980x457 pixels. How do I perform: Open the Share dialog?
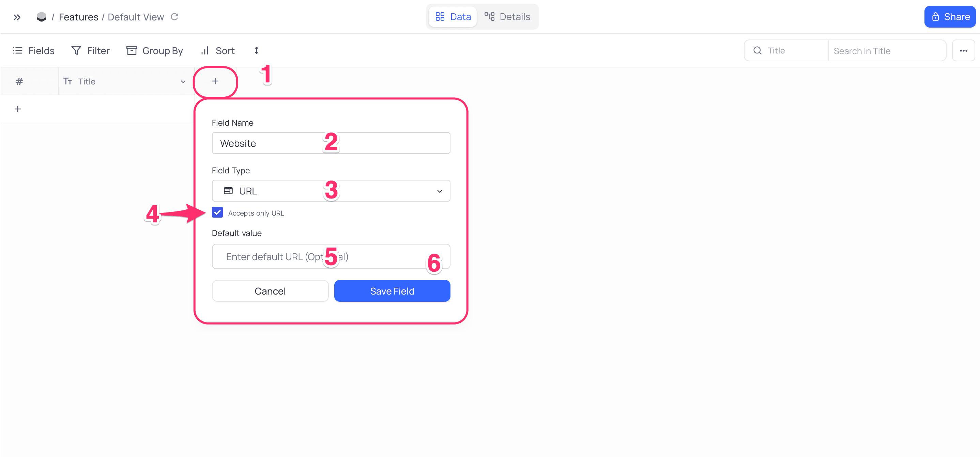point(950,17)
